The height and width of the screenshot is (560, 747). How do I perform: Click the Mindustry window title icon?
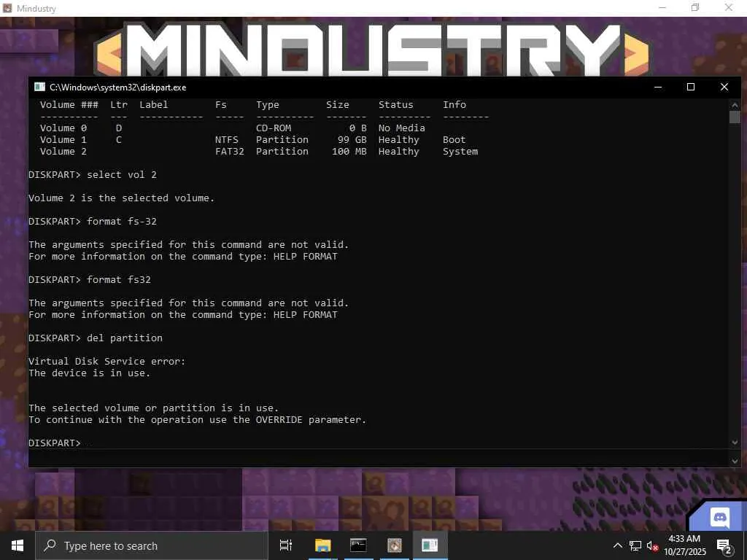7,8
